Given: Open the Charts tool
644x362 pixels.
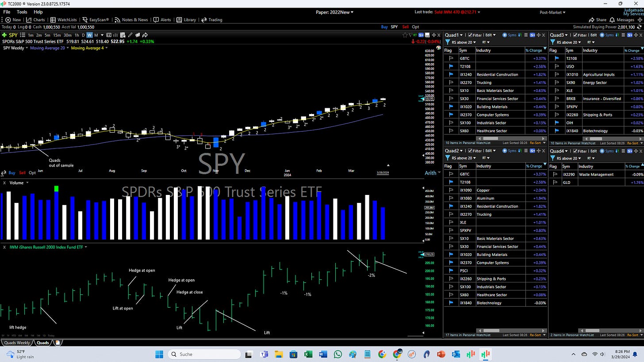Looking at the screenshot, I should (x=36, y=20).
